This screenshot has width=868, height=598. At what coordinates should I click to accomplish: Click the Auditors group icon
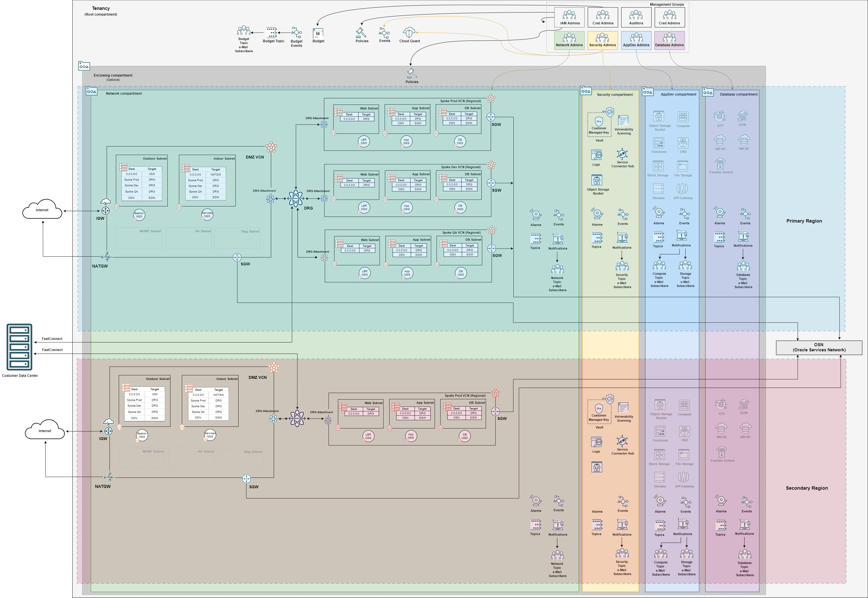(636, 15)
